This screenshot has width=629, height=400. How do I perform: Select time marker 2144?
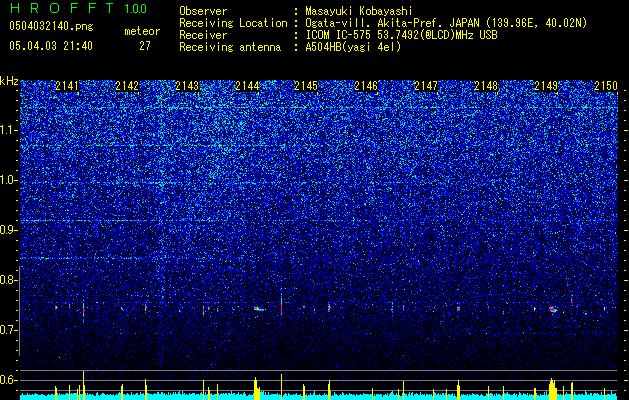247,86
